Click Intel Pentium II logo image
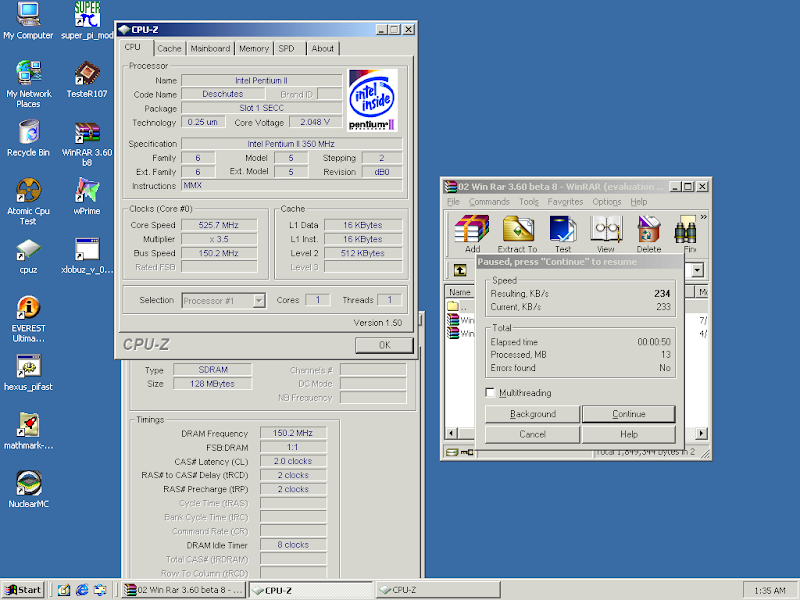The height and width of the screenshot is (600, 800). point(372,101)
